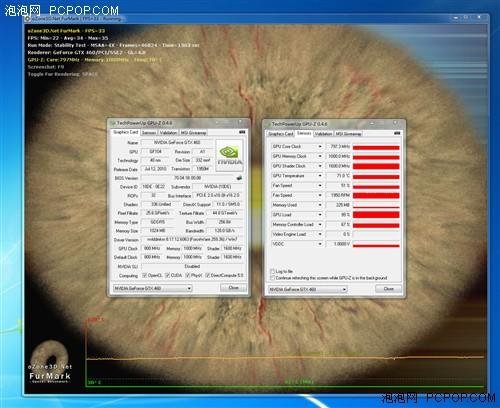Expand the GPU Temperature sensor dropdown
Viewport: 500px width, 408px height.
click(x=320, y=176)
